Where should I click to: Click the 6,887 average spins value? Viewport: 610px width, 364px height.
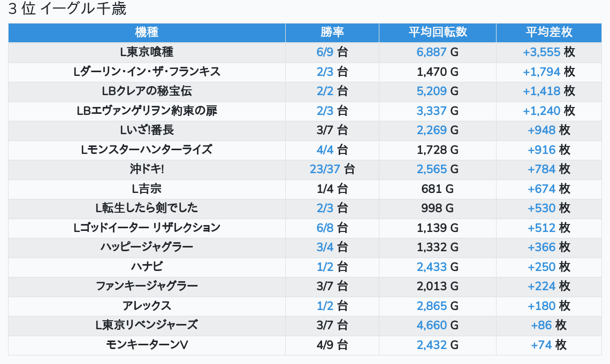click(431, 52)
